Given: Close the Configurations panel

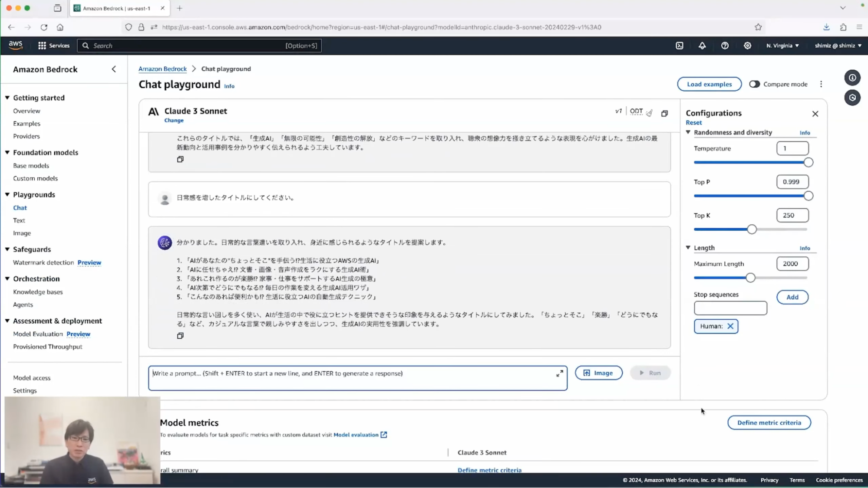Looking at the screenshot, I should pyautogui.click(x=815, y=114).
